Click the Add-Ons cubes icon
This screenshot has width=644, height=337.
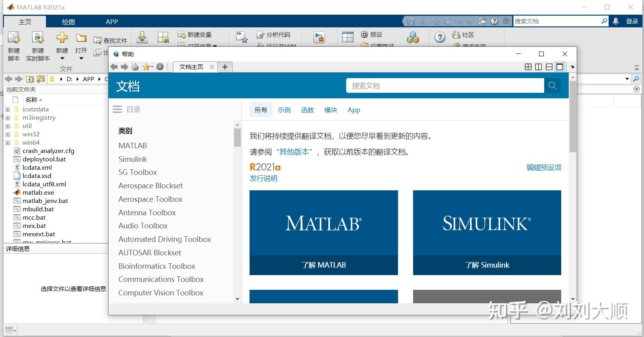pos(413,38)
